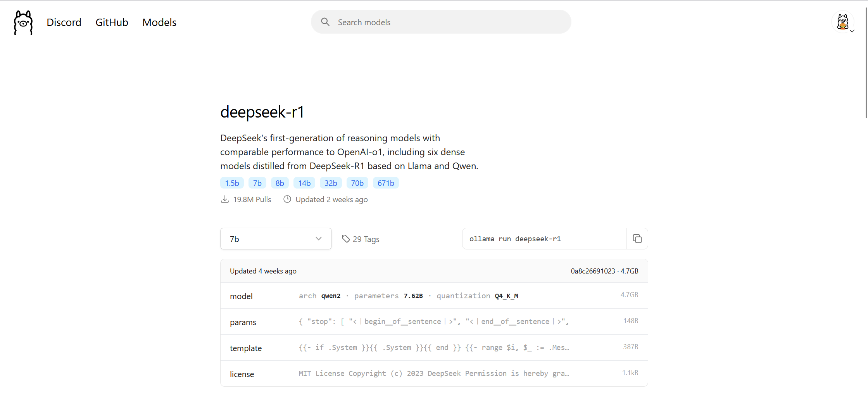The width and height of the screenshot is (868, 405).
Task: Open the Discord link
Action: tap(64, 22)
